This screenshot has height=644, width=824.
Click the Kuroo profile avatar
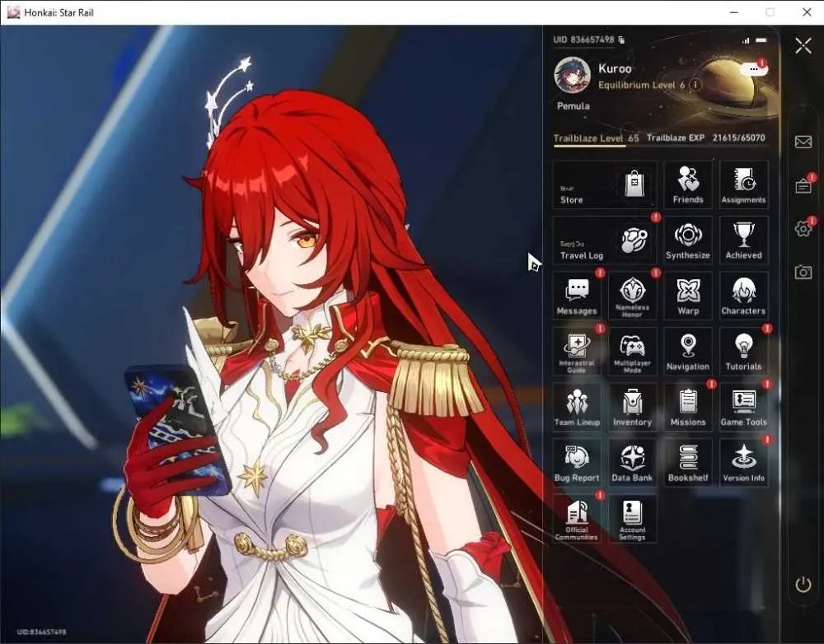(573, 75)
